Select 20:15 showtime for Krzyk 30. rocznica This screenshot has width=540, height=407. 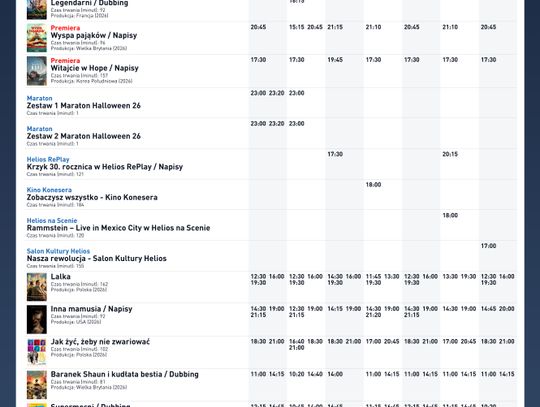tap(450, 154)
